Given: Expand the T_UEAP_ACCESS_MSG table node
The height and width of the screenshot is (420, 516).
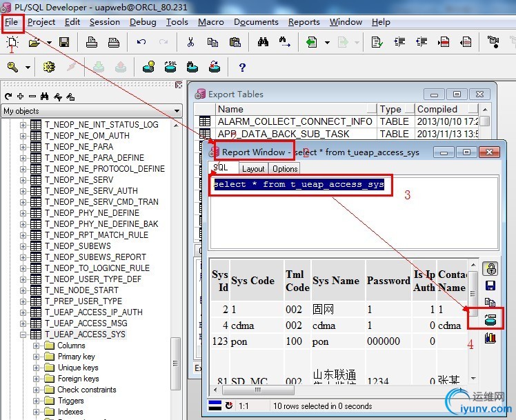Looking at the screenshot, I should pyautogui.click(x=23, y=323).
